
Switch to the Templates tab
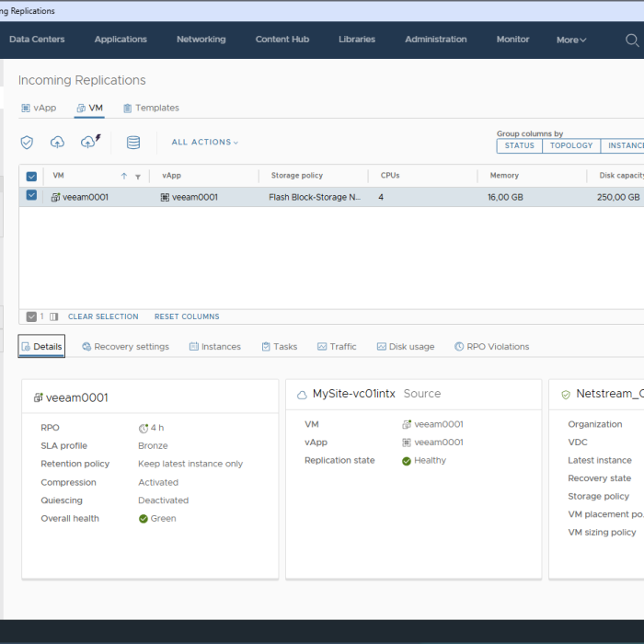pyautogui.click(x=151, y=108)
